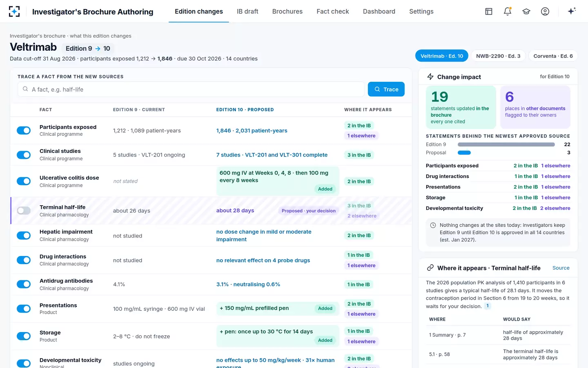Image resolution: width=588 pixels, height=368 pixels.
Task: Enable the Terminal half-life change
Action: (24, 211)
